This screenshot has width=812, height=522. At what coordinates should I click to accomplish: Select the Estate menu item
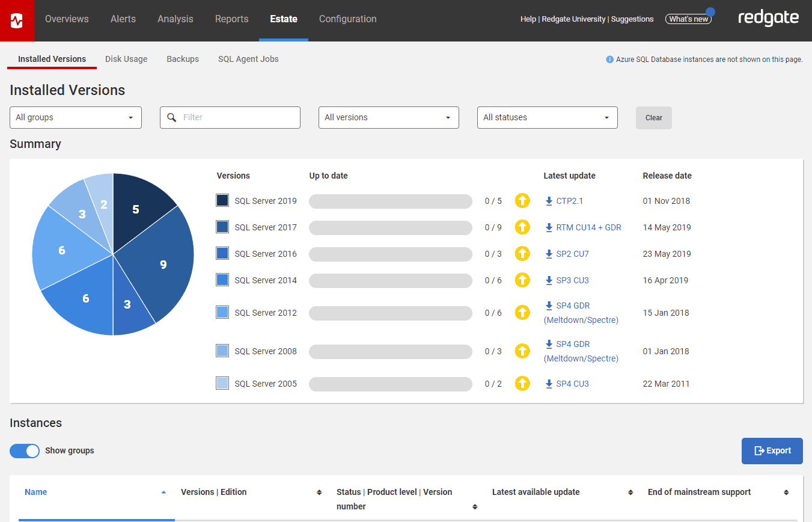click(x=284, y=19)
